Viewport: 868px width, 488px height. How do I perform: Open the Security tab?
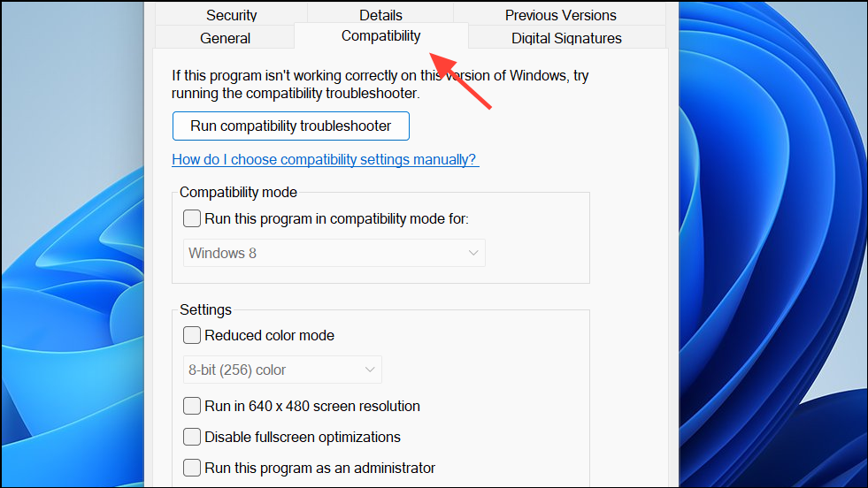tap(231, 15)
